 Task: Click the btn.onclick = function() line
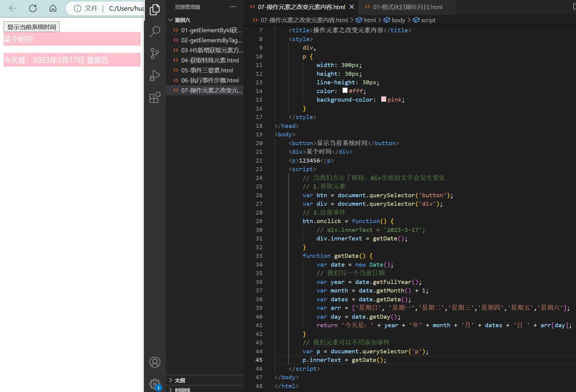(x=348, y=221)
